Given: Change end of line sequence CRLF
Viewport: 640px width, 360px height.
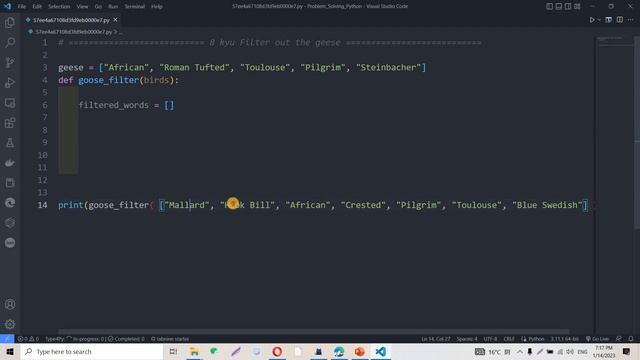Looking at the screenshot, I should (509, 339).
